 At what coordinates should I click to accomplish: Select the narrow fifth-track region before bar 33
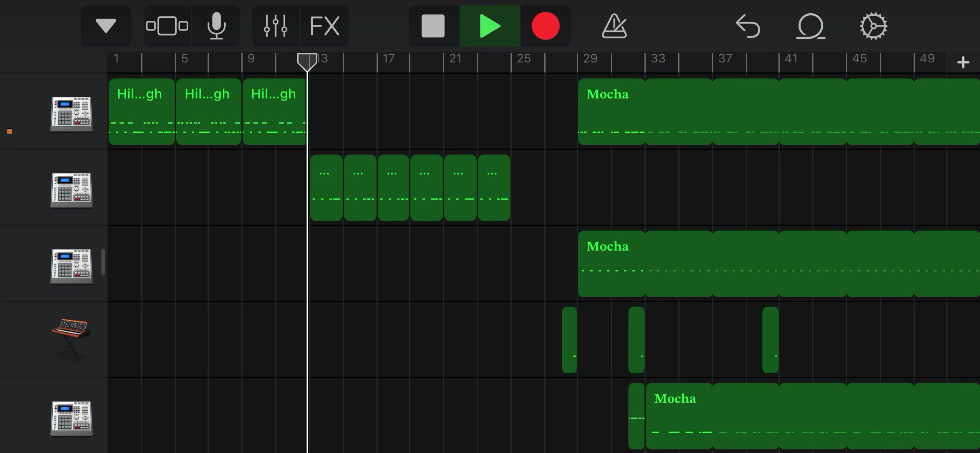(636, 416)
